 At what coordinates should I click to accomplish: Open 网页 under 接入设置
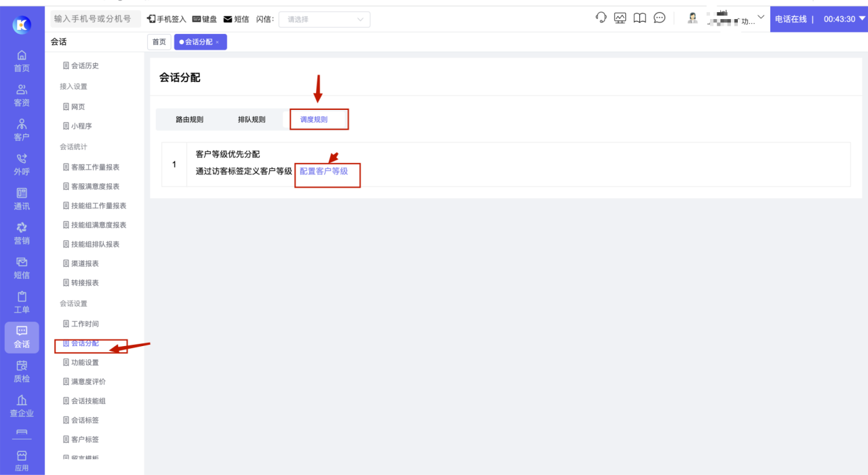pos(74,107)
